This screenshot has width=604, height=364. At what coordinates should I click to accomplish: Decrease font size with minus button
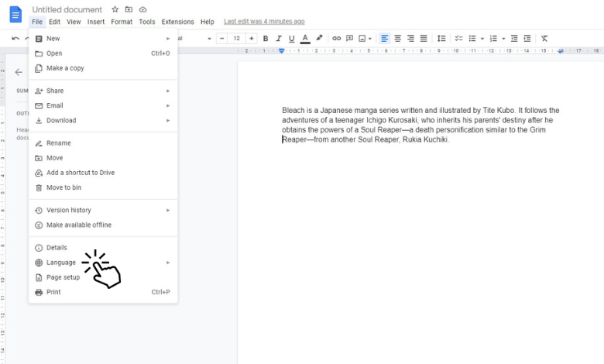[x=222, y=39]
